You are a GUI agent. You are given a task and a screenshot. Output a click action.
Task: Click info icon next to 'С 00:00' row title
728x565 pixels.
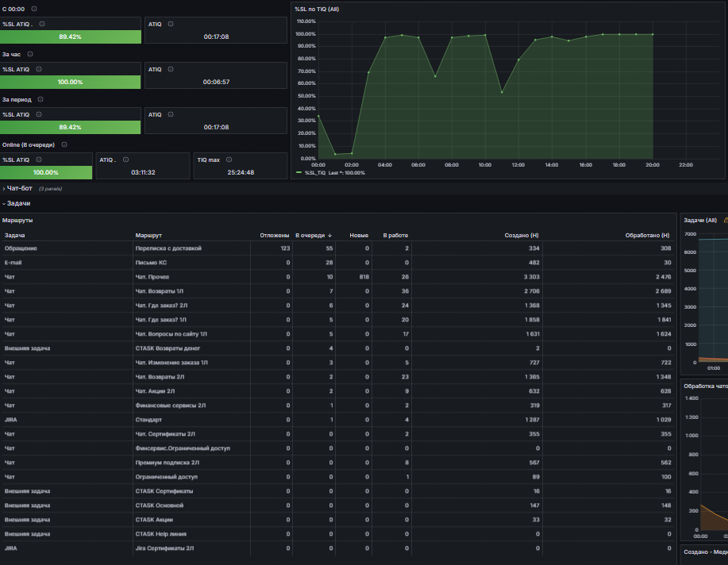34,9
